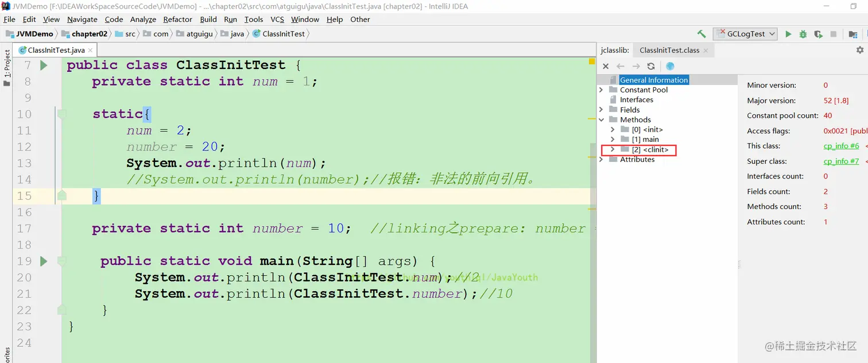868x363 pixels.
Task: Click the Fields count value 2
Action: pos(826,191)
